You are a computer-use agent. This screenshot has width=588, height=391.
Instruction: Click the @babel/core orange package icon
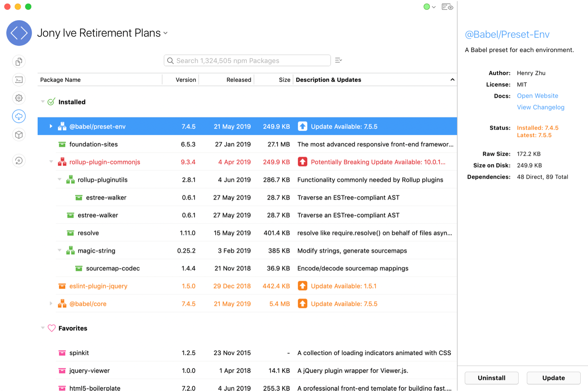(x=62, y=304)
